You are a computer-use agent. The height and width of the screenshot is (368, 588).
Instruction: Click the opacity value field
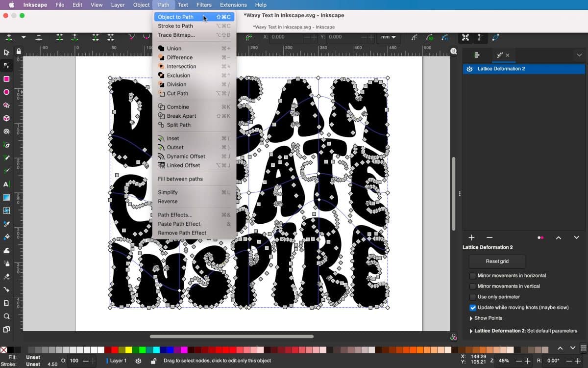click(x=74, y=361)
